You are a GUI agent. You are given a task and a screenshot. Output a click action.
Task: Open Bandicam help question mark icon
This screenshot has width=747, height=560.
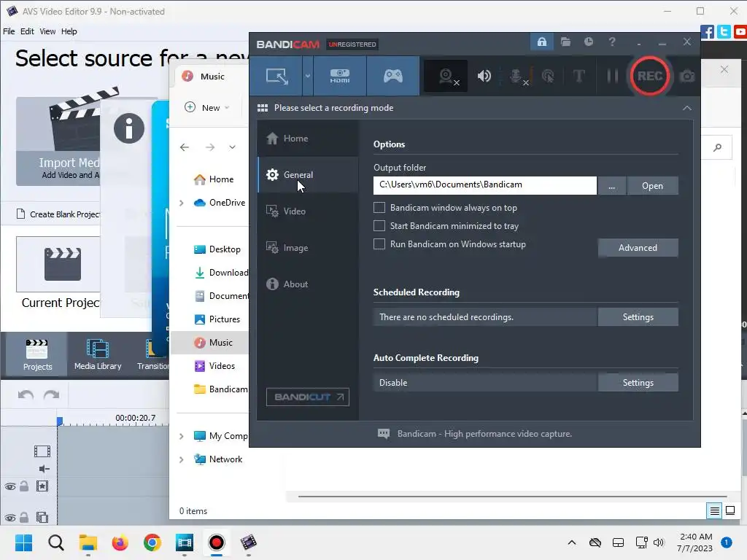pyautogui.click(x=612, y=42)
